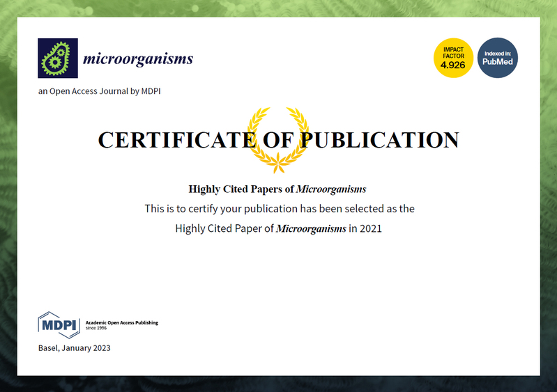Screen dimensions: 557x392
Task: Click the MDPI publisher logo
Action: 59,325
